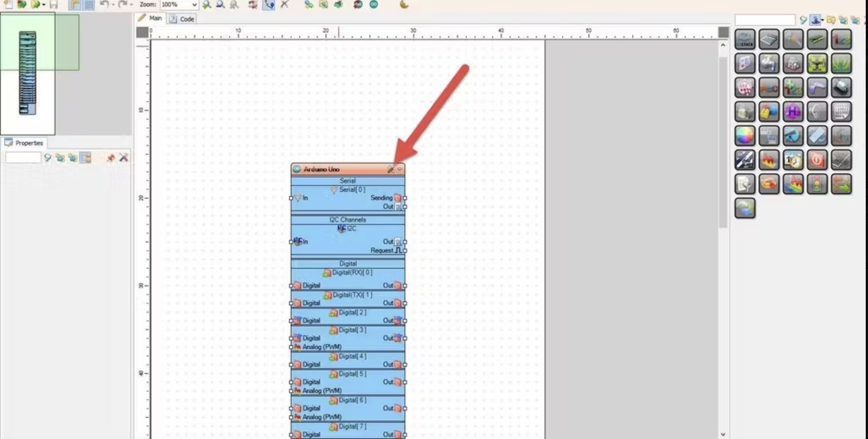Open the telescope component category
The width and height of the screenshot is (868, 439).
pyautogui.click(x=793, y=136)
